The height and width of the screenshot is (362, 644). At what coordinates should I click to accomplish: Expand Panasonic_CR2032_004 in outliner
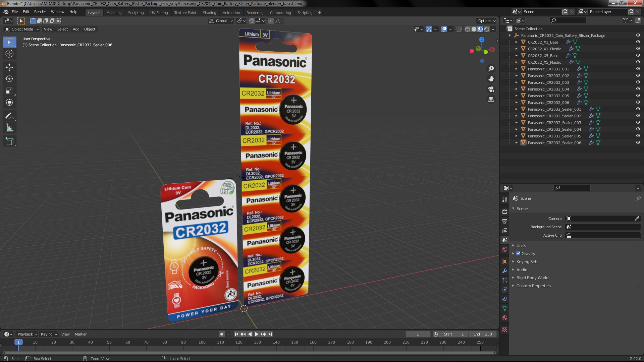(x=517, y=89)
